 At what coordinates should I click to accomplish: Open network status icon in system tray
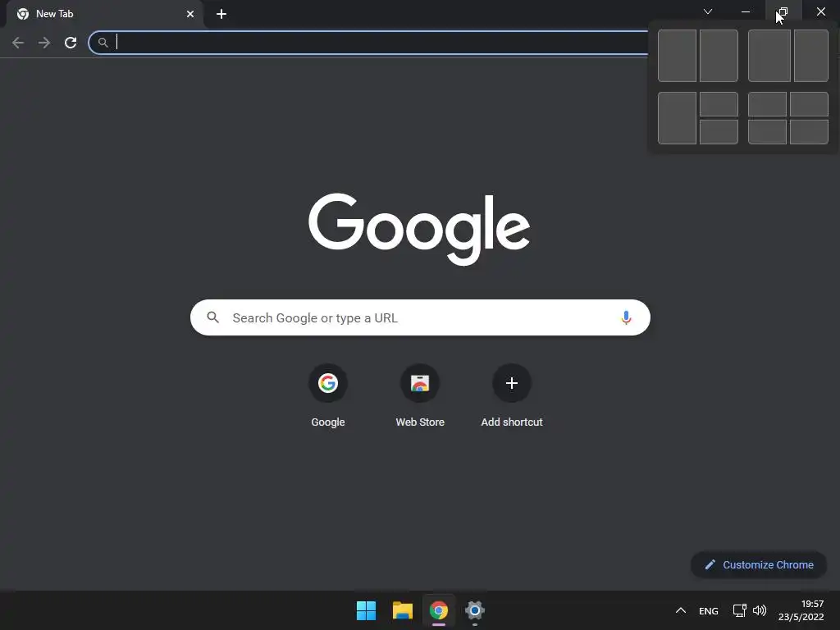[739, 610]
